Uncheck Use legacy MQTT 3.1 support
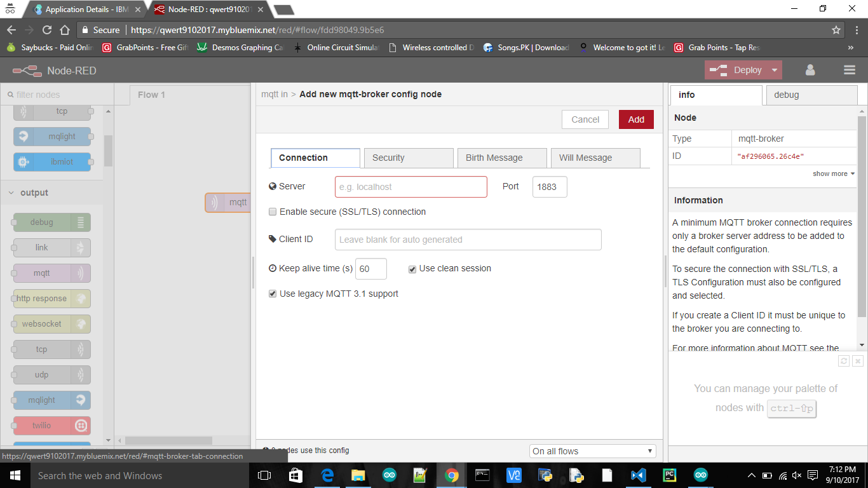 (x=273, y=294)
